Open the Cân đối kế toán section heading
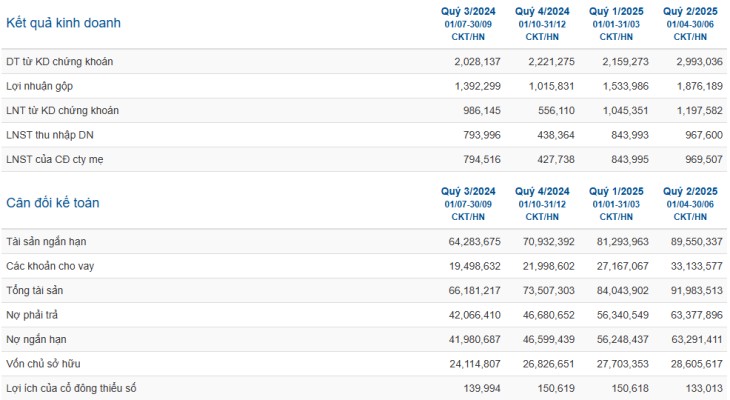730x400 pixels. 53,203
